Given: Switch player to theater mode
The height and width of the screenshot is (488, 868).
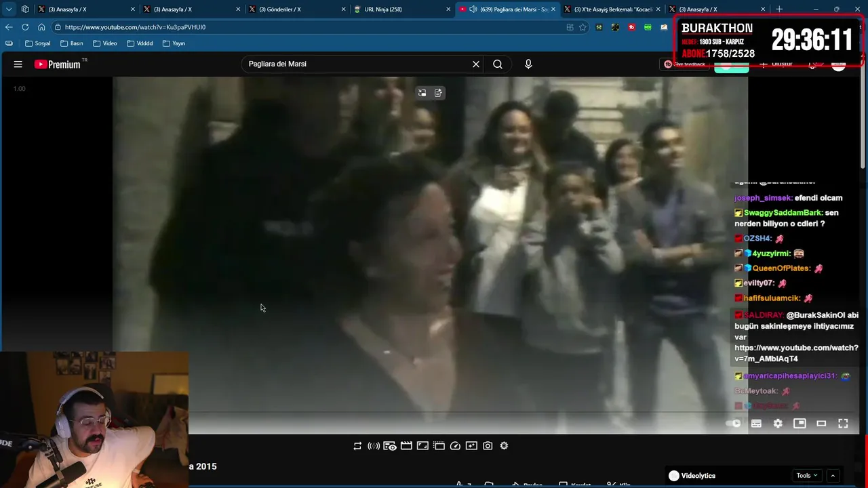Looking at the screenshot, I should pyautogui.click(x=821, y=424).
